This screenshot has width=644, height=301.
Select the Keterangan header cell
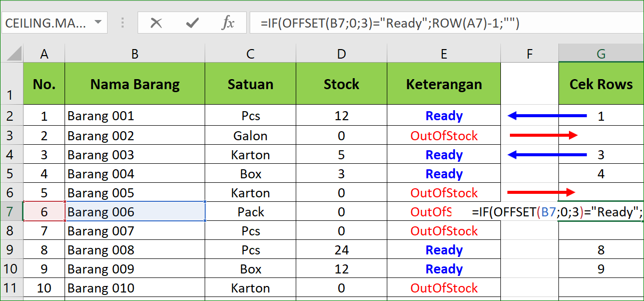click(444, 84)
